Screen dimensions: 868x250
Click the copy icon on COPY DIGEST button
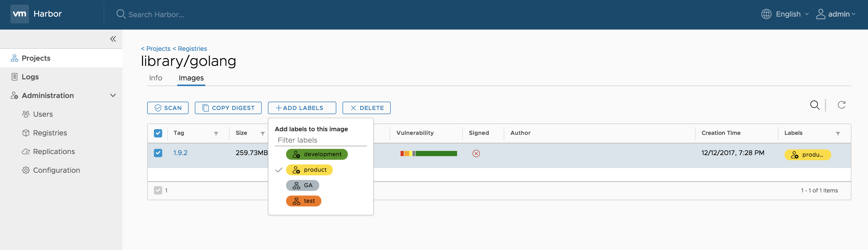click(205, 108)
